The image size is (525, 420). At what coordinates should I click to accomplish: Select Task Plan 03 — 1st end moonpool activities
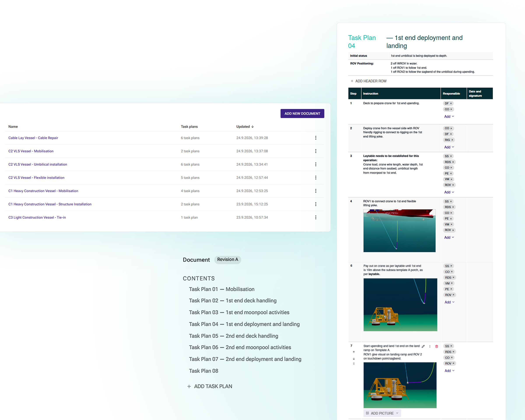239,312
